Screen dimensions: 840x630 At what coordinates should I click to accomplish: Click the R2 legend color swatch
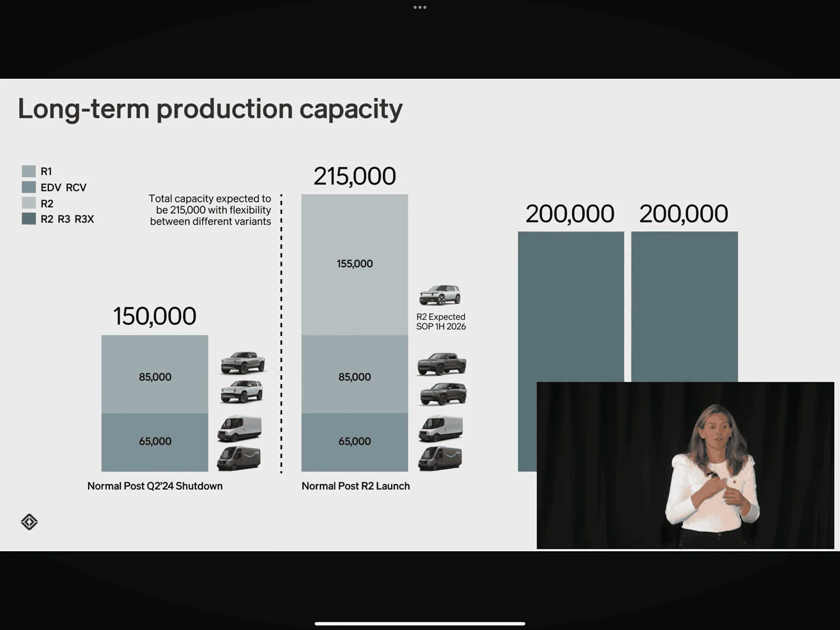click(29, 203)
